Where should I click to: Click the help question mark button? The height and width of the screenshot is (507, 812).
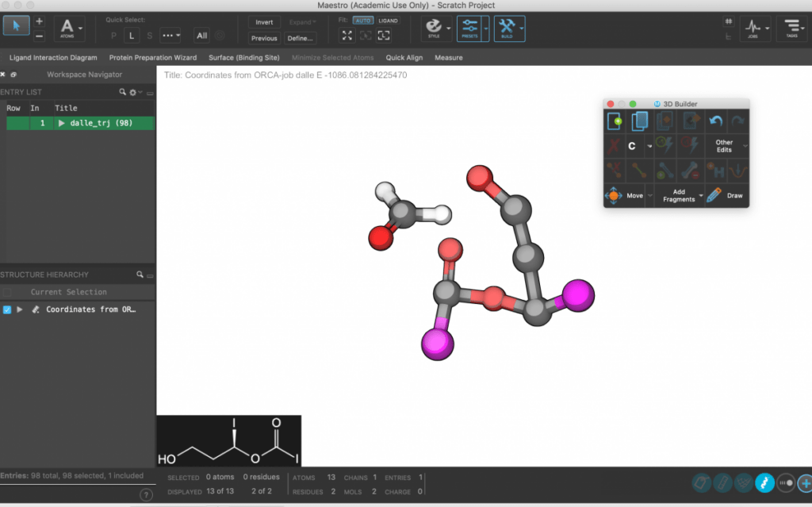147,494
